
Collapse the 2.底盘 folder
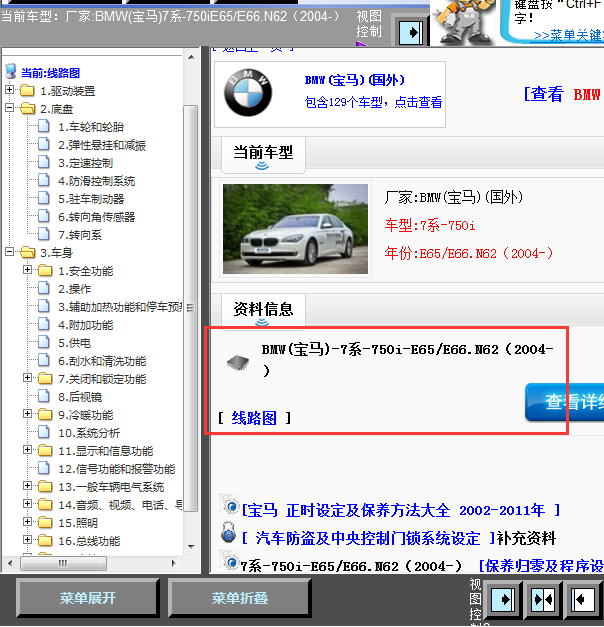click(10, 108)
